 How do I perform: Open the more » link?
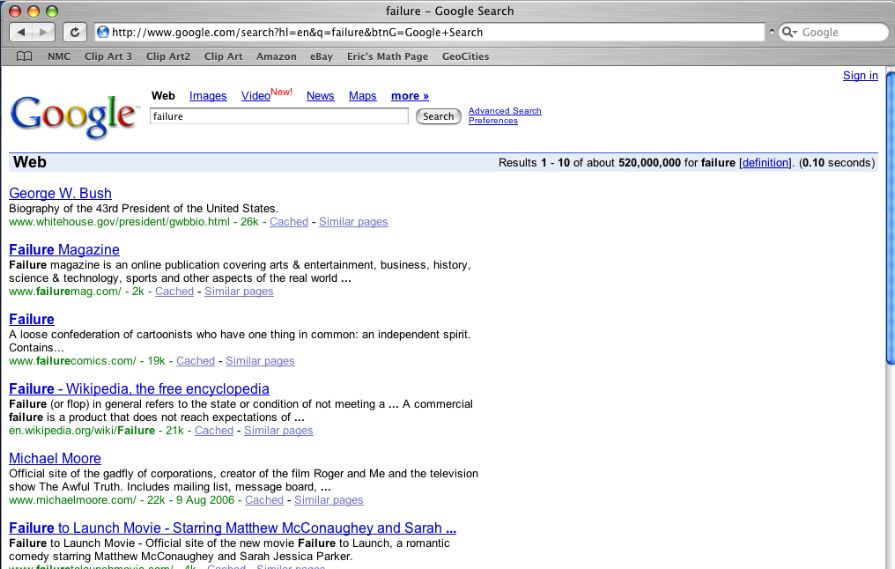pos(410,96)
